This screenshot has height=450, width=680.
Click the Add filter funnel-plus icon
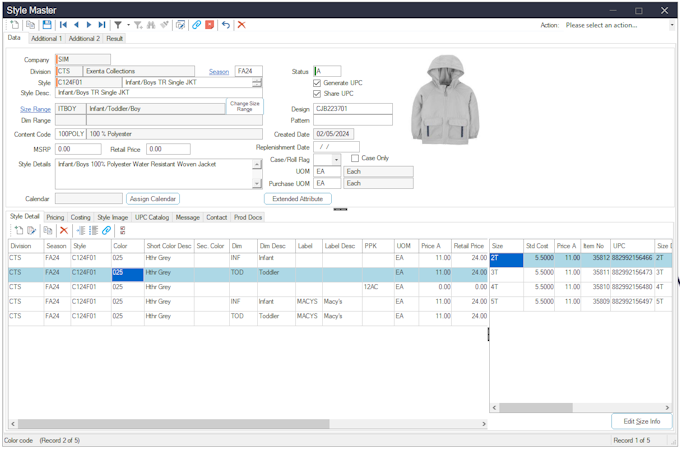(x=138, y=25)
